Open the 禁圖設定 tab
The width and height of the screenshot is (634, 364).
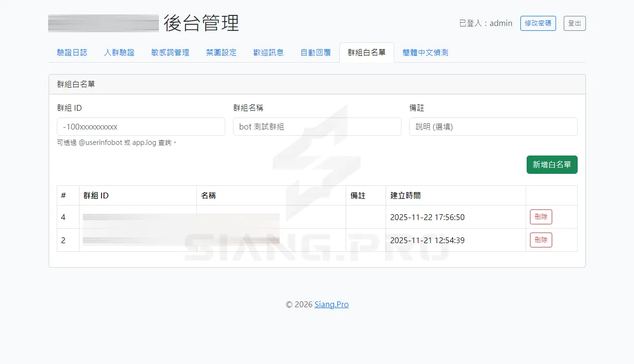point(220,52)
